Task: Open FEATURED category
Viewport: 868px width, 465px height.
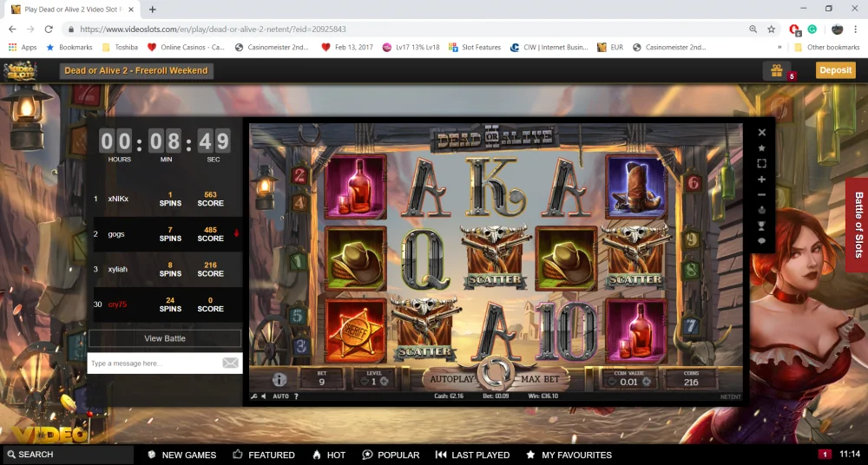Action: 264,455
